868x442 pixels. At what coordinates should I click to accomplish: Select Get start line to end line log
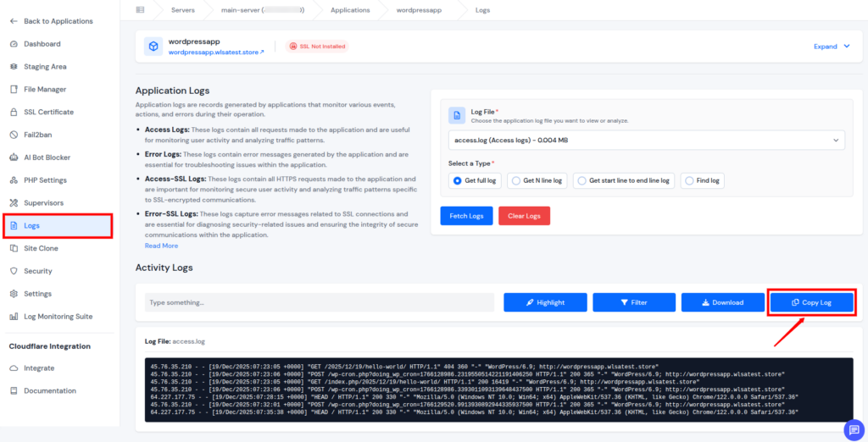pos(624,180)
